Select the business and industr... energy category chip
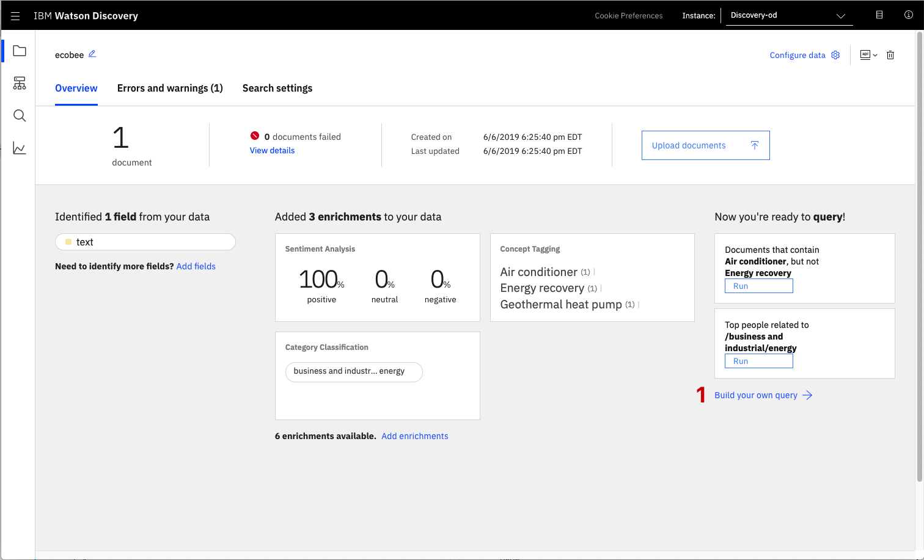The height and width of the screenshot is (560, 924). click(x=354, y=372)
